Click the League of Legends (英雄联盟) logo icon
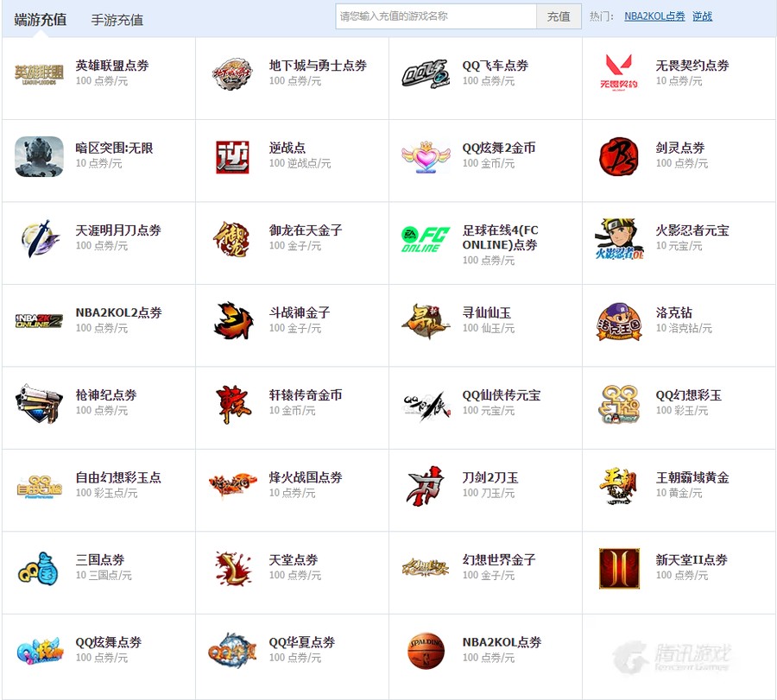This screenshot has height=700, width=777. click(x=39, y=74)
